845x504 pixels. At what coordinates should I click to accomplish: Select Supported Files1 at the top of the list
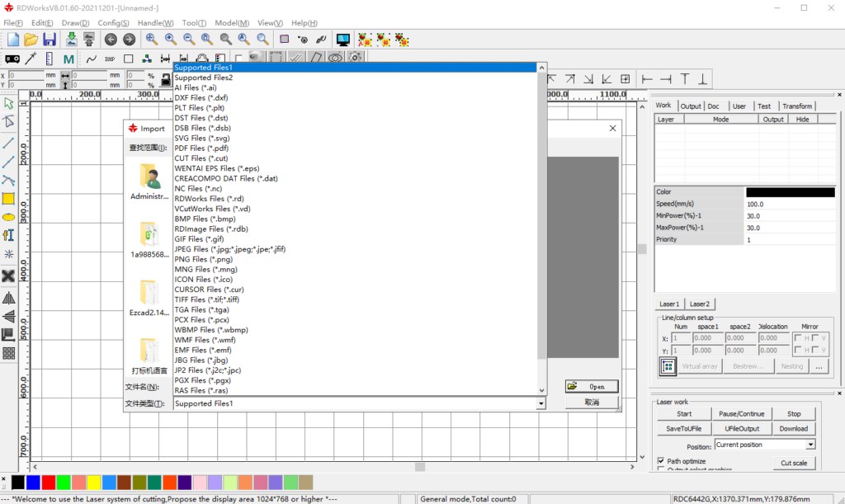coord(355,68)
